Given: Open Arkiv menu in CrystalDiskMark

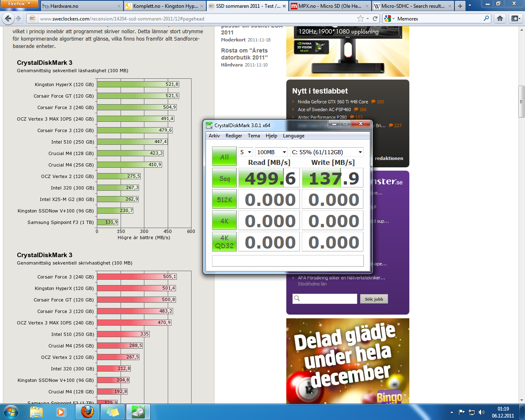Looking at the screenshot, I should pos(214,136).
